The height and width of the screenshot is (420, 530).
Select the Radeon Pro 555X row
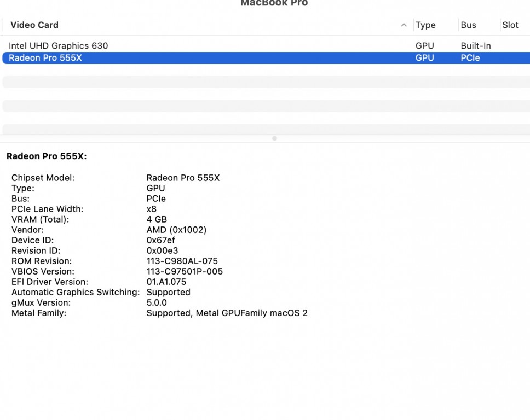click(266, 58)
